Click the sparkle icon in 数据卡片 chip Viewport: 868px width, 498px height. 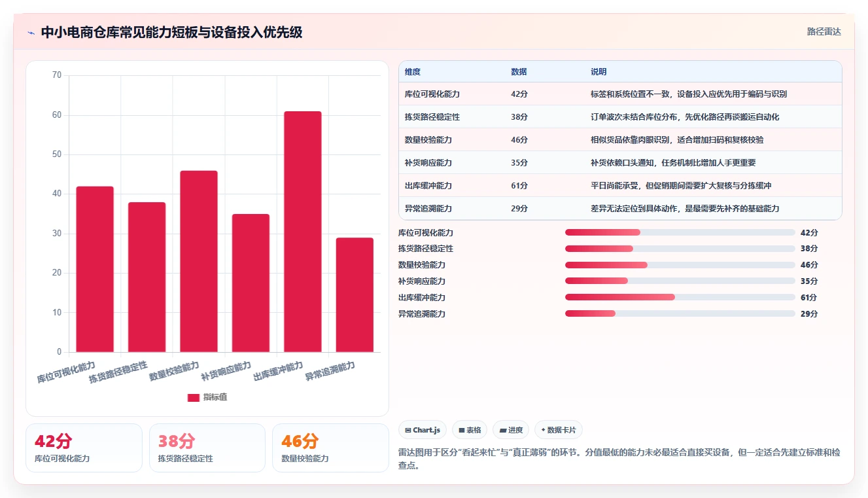pyautogui.click(x=543, y=430)
